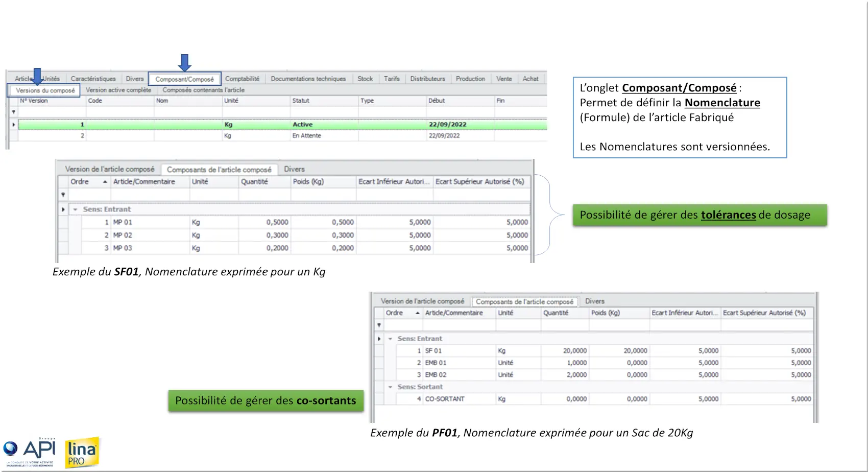This screenshot has width=868, height=472.
Task: Click the row indicator arrow of version 1
Action: (14, 124)
